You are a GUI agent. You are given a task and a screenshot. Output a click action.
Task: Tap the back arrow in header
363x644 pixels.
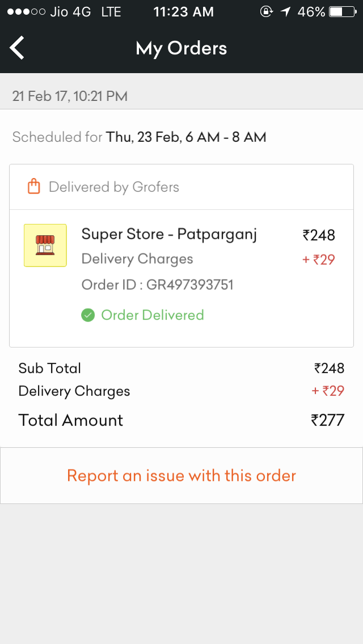point(17,48)
